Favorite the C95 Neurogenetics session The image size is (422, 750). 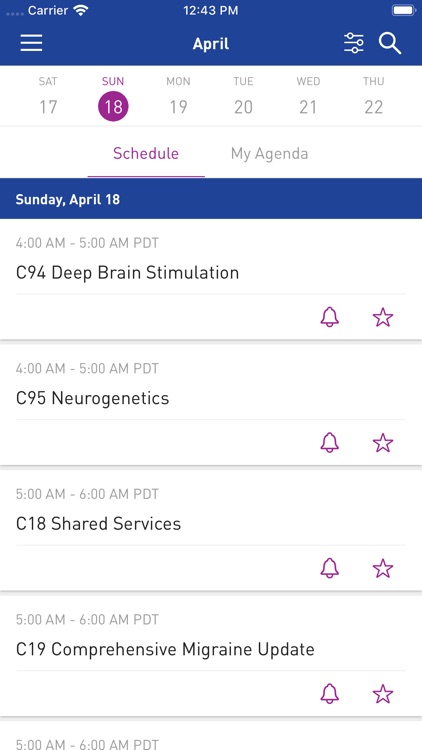(x=383, y=443)
